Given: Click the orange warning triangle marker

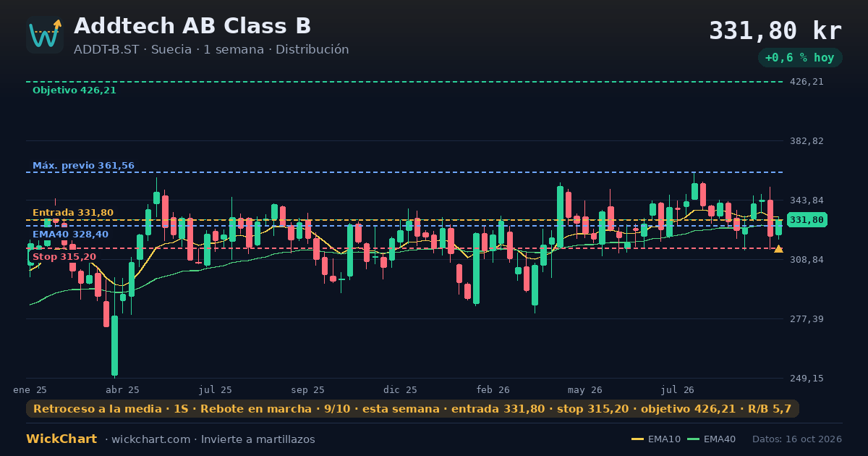Looking at the screenshot, I should 778,249.
